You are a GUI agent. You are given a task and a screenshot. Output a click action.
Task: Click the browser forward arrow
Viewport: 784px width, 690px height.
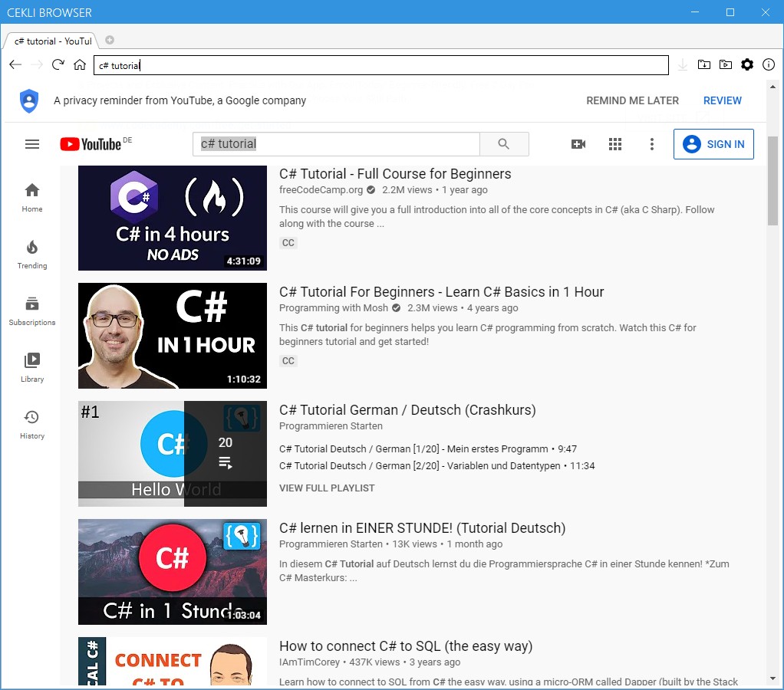pyautogui.click(x=37, y=64)
